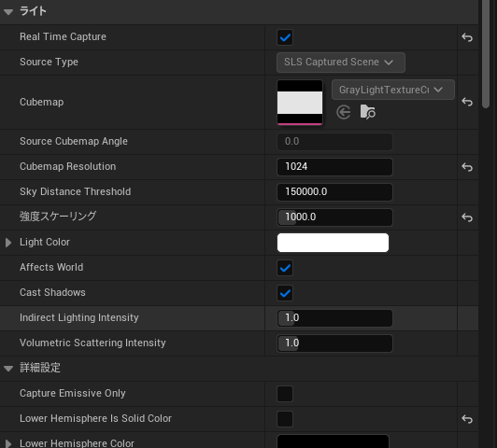The width and height of the screenshot is (497, 448).
Task: Collapse the 詳細設定 section
Action: (8, 369)
